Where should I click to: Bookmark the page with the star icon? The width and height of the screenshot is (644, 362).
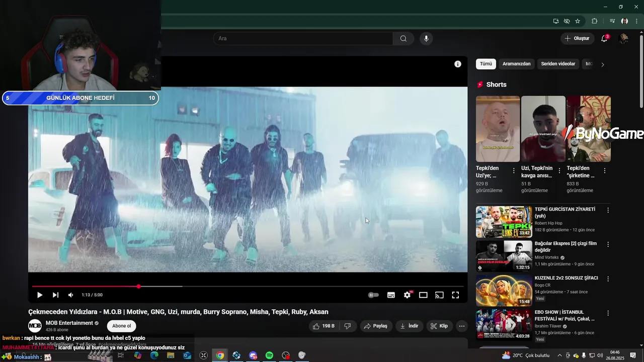coord(578,21)
